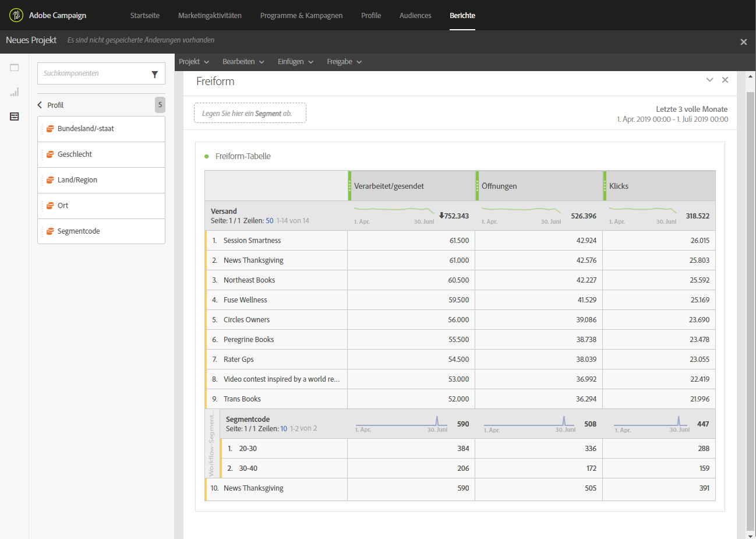
Task: Select the Trans Books row
Action: (x=460, y=399)
